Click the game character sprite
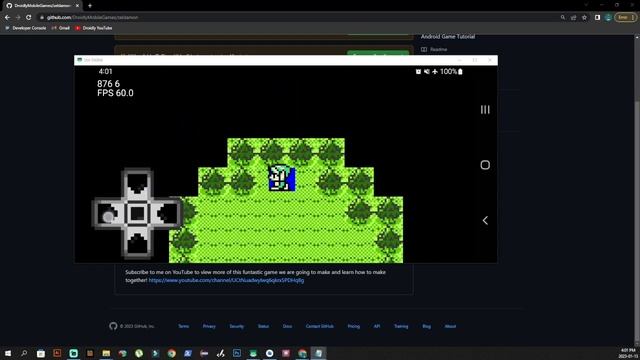 pyautogui.click(x=282, y=178)
